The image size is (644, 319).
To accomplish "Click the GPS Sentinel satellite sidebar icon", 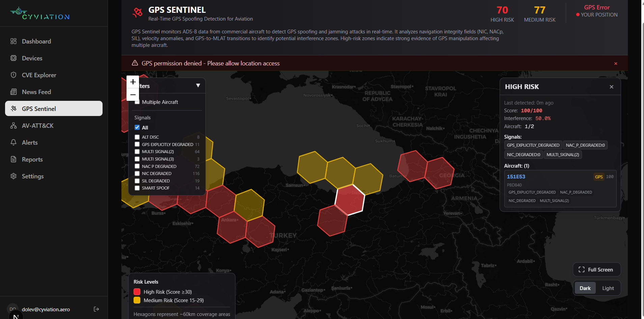I will [x=13, y=109].
